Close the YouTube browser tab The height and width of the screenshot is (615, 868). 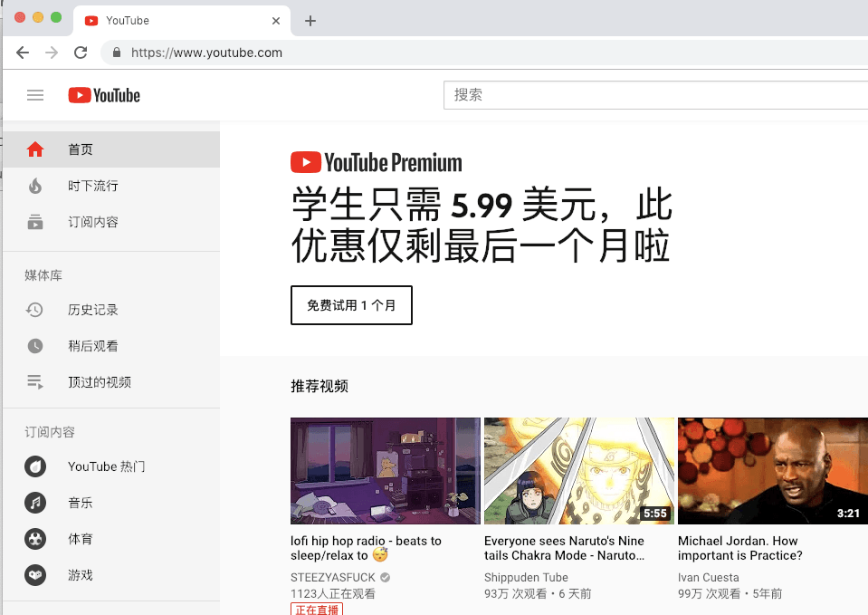point(276,21)
